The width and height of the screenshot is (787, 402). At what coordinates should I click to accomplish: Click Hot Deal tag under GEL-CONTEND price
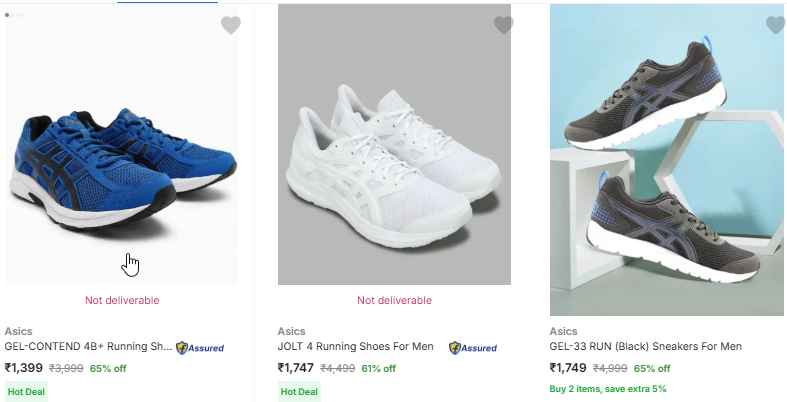click(x=26, y=391)
